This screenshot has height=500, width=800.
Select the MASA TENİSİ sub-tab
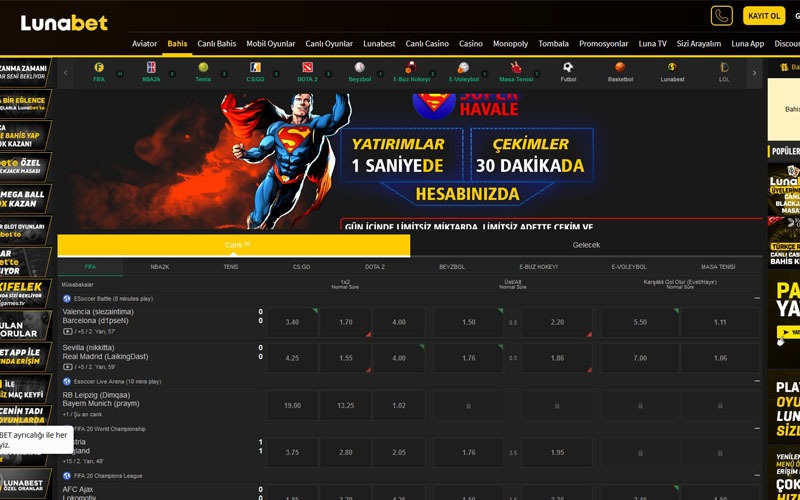click(x=718, y=267)
